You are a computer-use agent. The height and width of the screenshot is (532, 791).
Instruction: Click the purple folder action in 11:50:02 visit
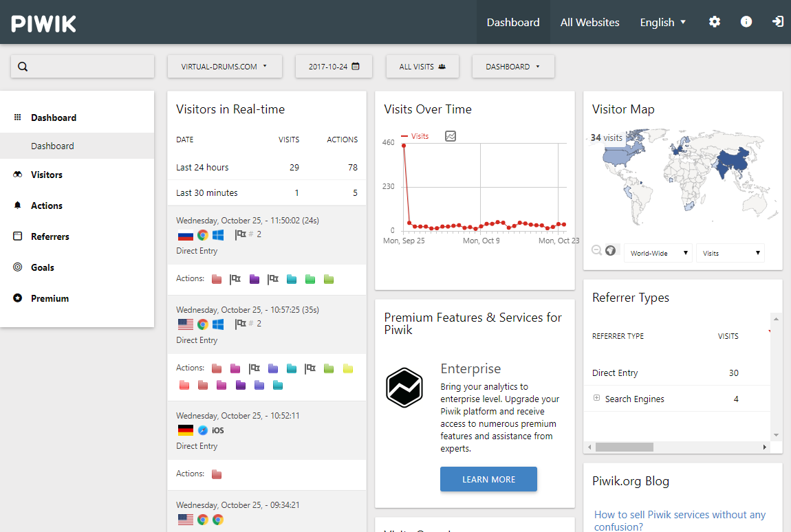click(x=254, y=279)
